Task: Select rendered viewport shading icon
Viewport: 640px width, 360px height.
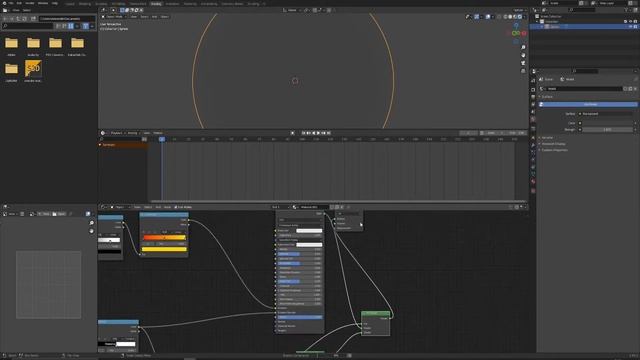Action: point(520,17)
